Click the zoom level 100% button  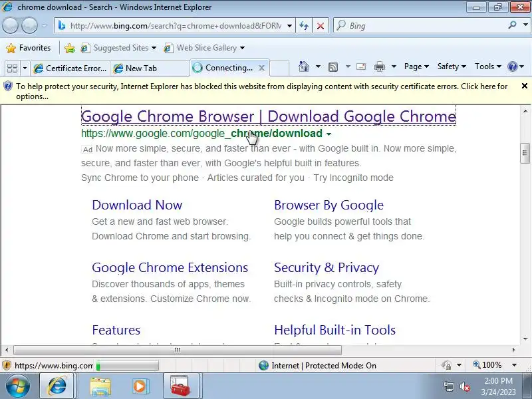(487, 365)
